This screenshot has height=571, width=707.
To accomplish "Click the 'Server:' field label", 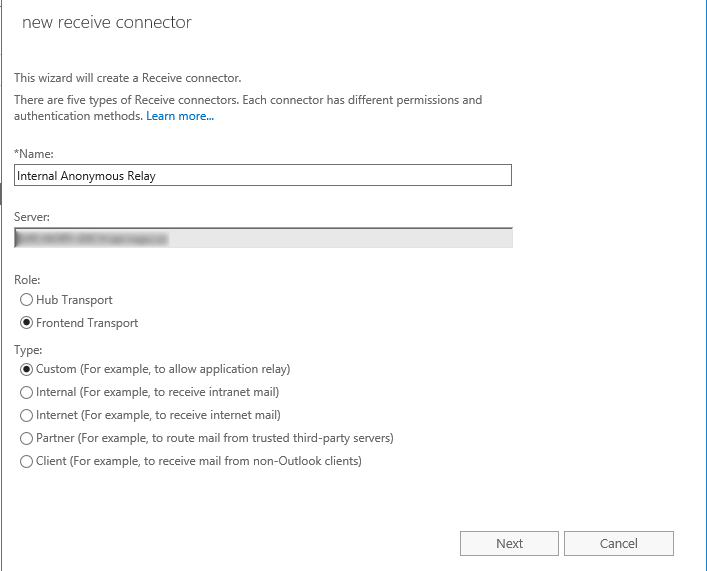I will point(32,217).
